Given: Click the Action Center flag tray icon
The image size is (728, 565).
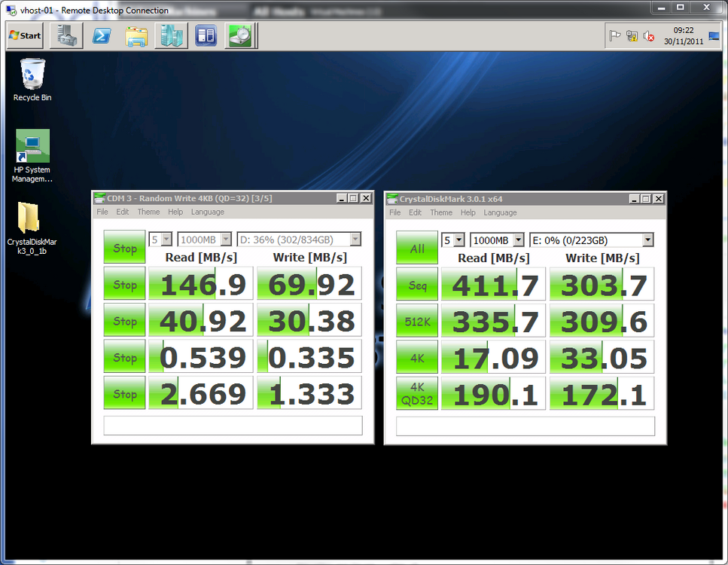Looking at the screenshot, I should point(615,35).
